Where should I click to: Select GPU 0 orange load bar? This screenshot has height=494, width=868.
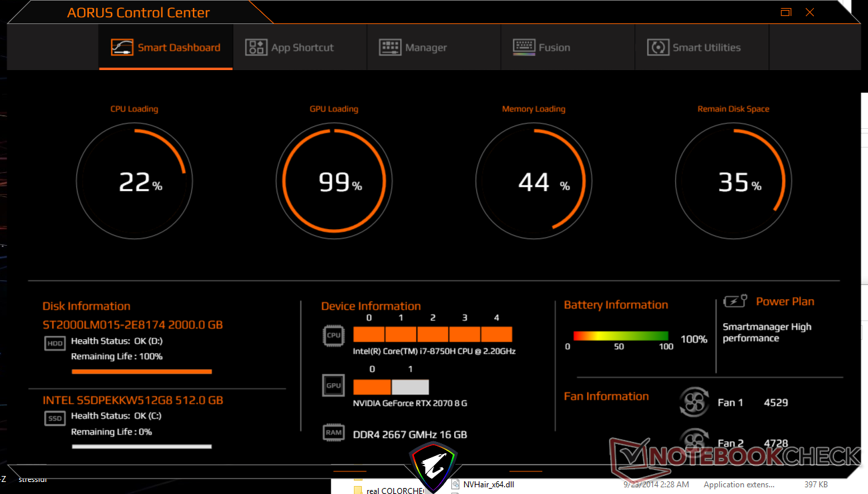(372, 387)
